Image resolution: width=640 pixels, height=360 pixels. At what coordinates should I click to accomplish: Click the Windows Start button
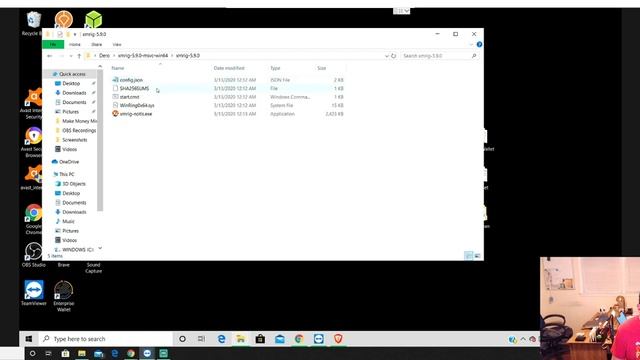click(x=29, y=339)
